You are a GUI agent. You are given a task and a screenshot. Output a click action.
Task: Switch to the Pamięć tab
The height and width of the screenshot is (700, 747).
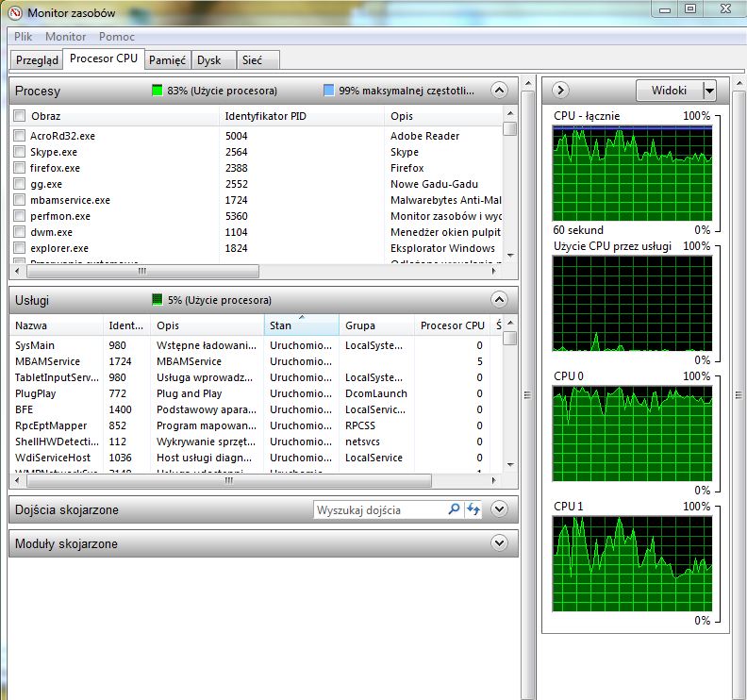(x=167, y=60)
